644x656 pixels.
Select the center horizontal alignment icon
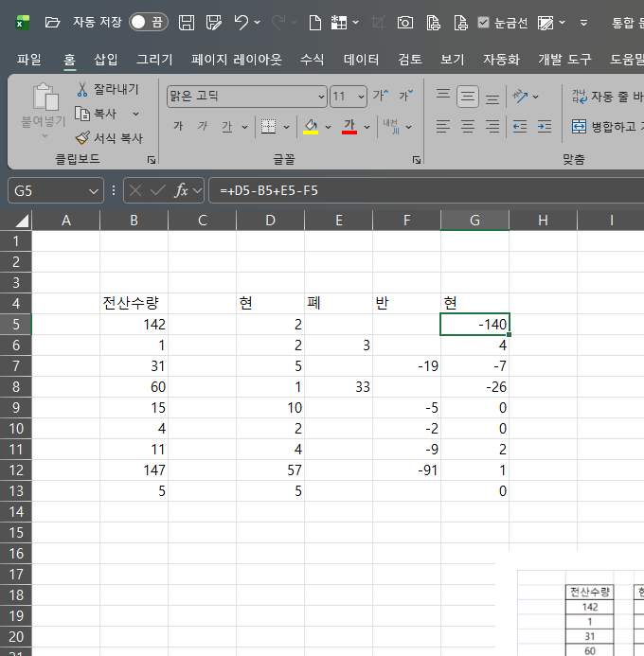click(x=467, y=126)
